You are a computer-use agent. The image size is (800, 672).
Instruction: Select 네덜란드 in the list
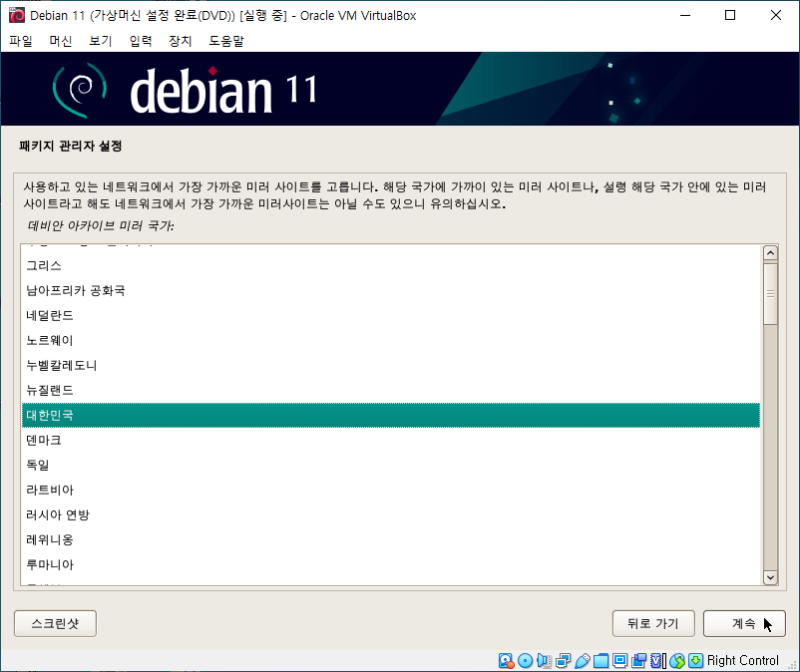tap(391, 316)
